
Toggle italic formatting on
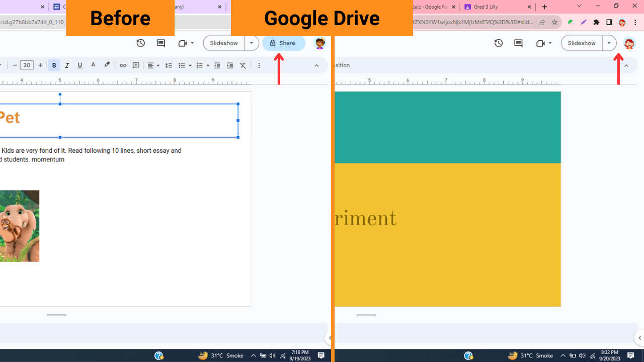(x=67, y=65)
